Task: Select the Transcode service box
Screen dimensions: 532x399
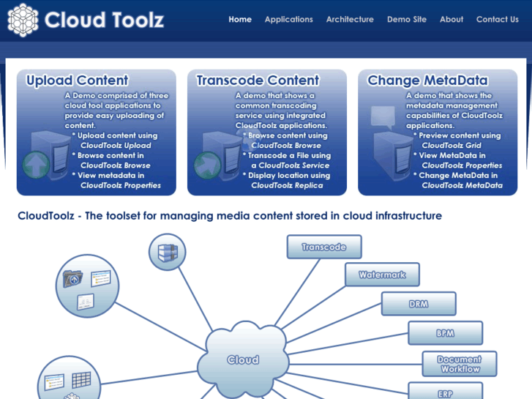Action: point(324,247)
